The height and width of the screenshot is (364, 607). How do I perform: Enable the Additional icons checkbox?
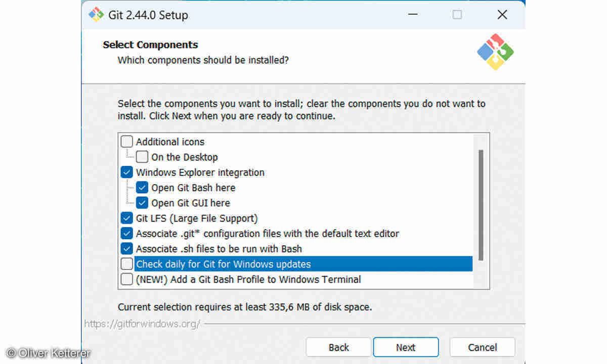[x=127, y=142]
